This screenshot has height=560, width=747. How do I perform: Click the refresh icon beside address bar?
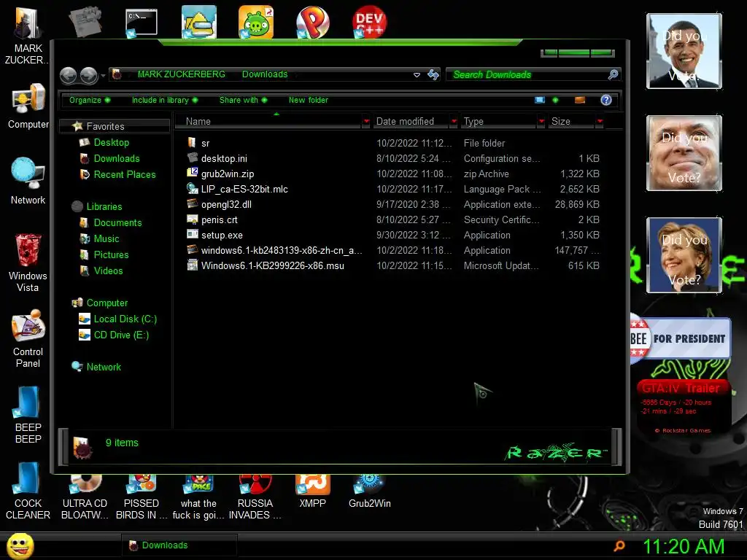pos(433,75)
